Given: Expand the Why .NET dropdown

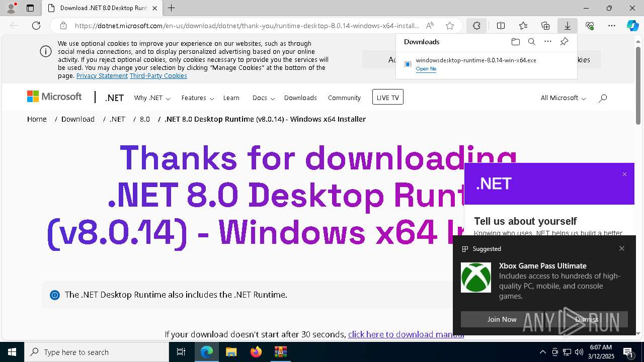Looking at the screenshot, I should tap(152, 98).
